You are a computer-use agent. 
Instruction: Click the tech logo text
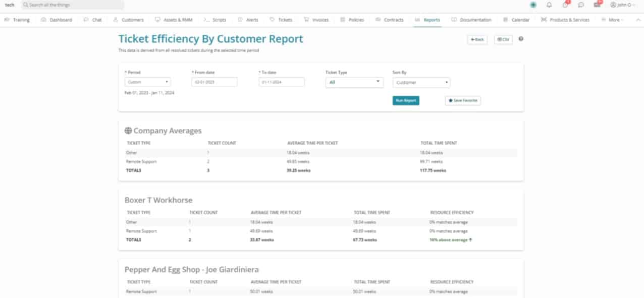click(10, 5)
